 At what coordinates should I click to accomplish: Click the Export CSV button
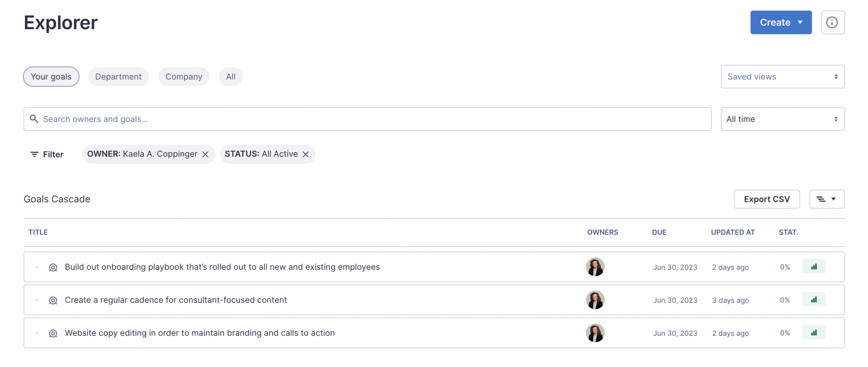pyautogui.click(x=766, y=199)
